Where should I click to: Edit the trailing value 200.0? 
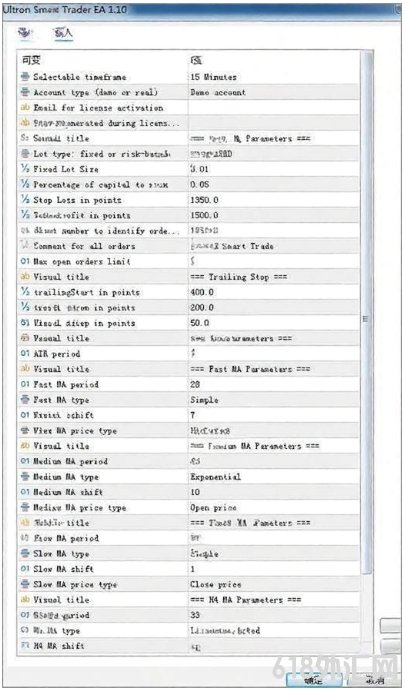point(202,308)
